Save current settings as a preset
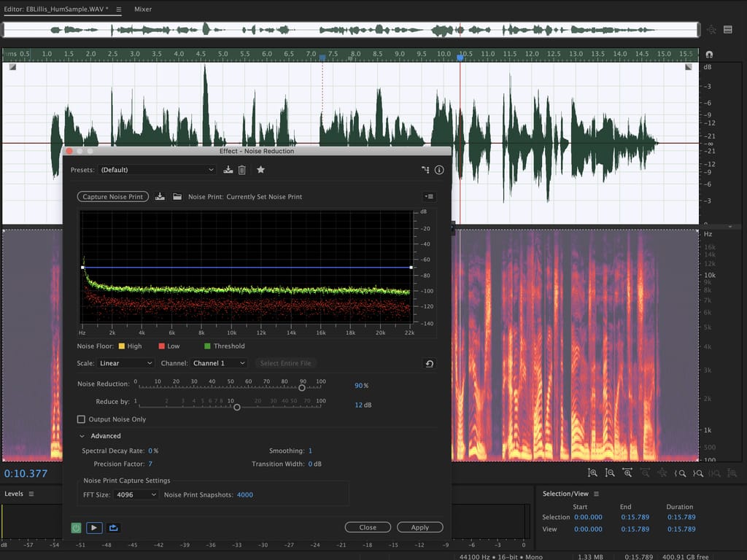 coord(228,170)
